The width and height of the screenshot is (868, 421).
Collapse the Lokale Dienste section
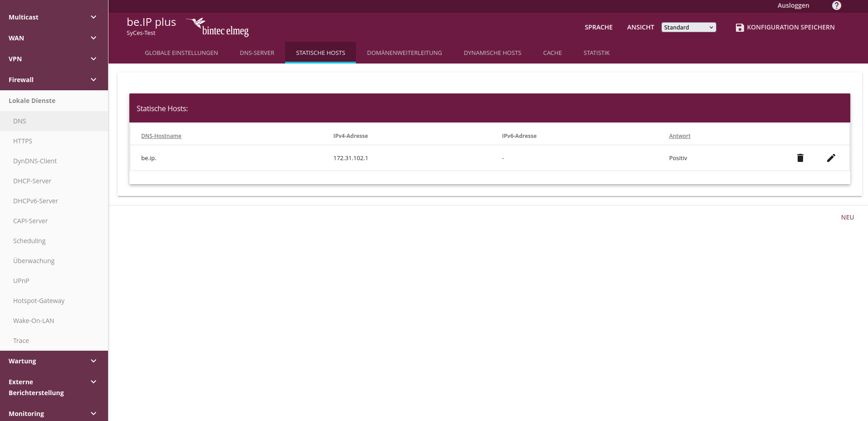[x=54, y=101]
